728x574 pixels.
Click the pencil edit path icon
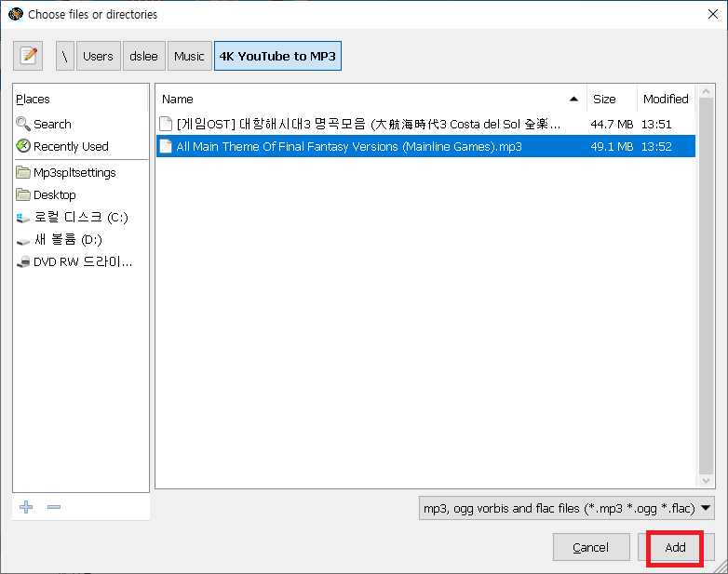click(29, 56)
